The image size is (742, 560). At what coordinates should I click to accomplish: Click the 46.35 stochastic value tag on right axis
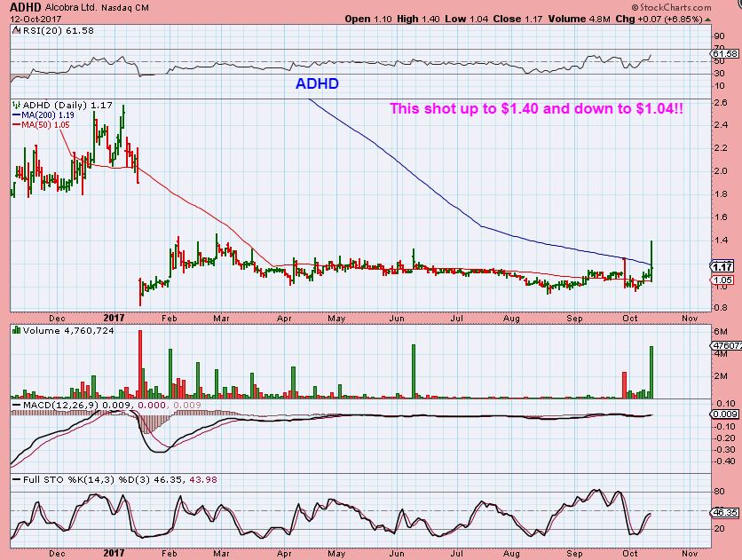point(725,513)
